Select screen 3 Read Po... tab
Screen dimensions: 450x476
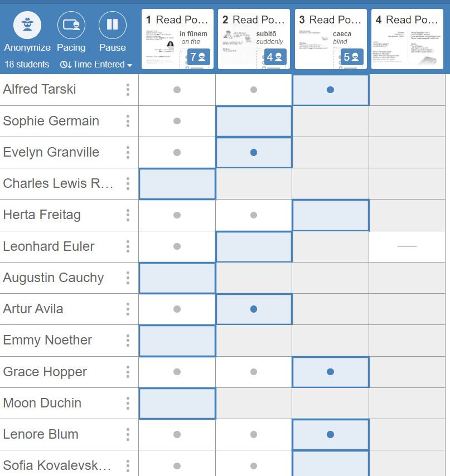331,20
